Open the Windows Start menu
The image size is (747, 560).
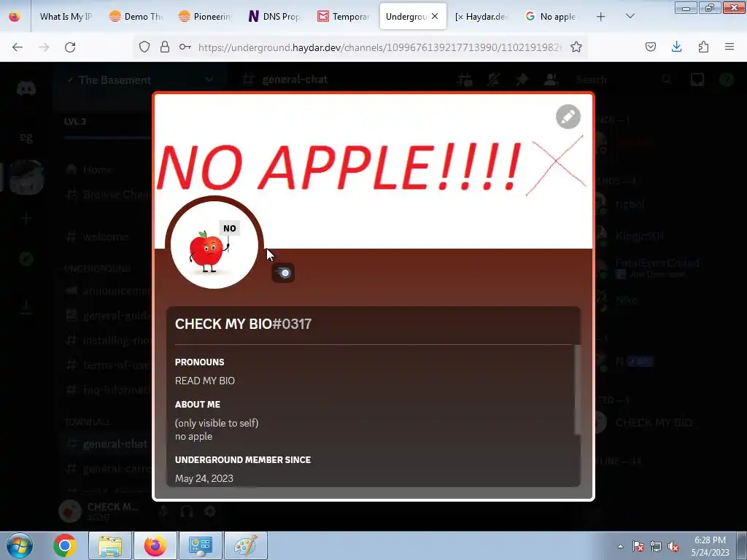tap(19, 545)
